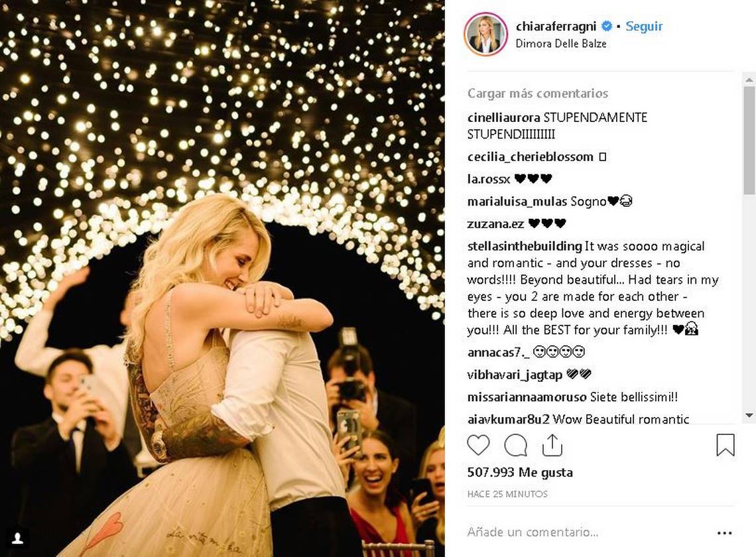Click the comments scrollbar thumb
The height and width of the screenshot is (557, 756).
click(749, 141)
